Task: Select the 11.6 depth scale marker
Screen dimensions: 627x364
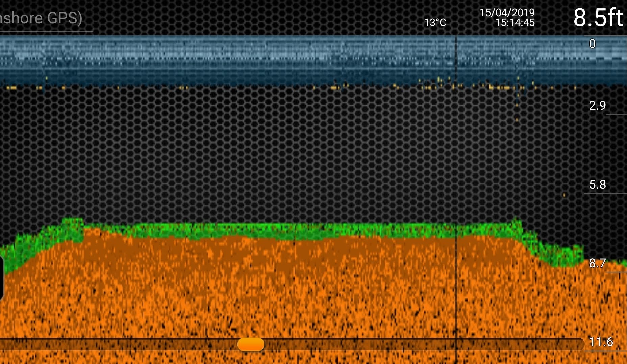Action: 601,342
